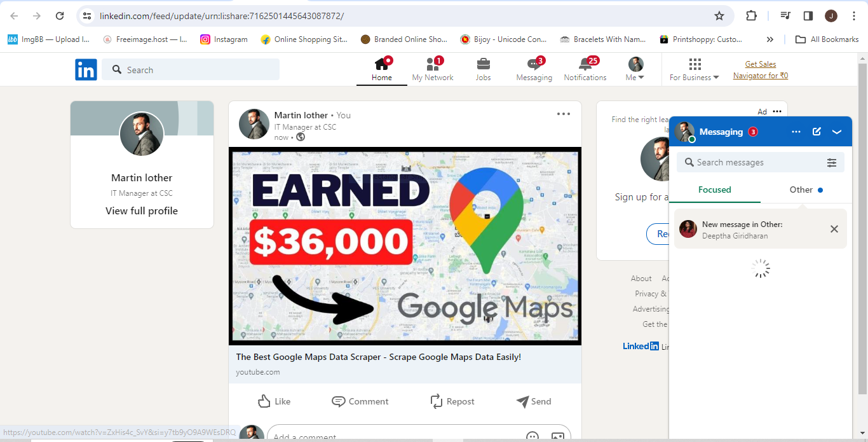Image resolution: width=868 pixels, height=442 pixels.
Task: Open Messaging from the top navigation
Action: coord(534,69)
